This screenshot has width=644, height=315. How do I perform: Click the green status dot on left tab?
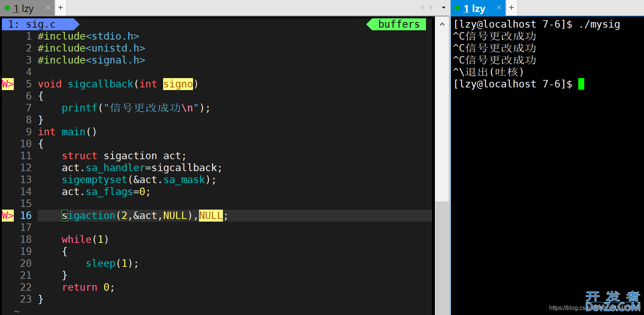[7, 8]
